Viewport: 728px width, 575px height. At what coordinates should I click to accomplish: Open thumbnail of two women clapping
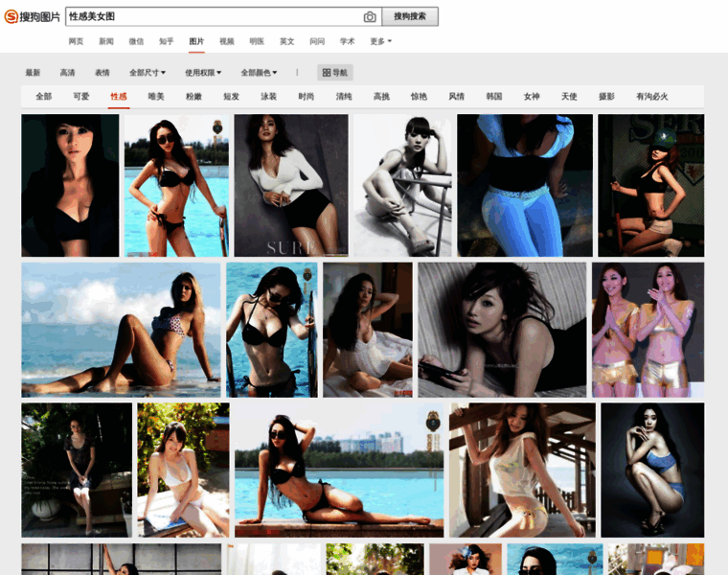click(x=648, y=330)
